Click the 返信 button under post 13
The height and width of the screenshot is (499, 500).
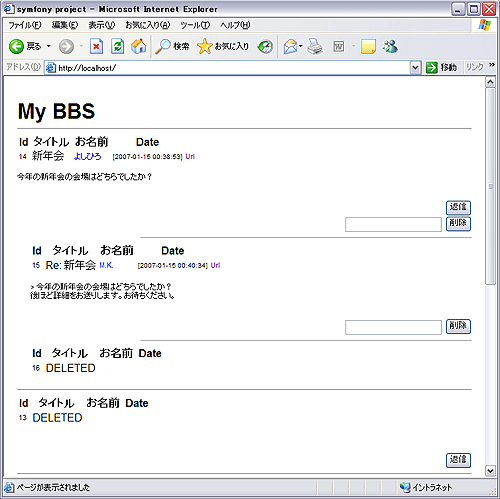(458, 460)
